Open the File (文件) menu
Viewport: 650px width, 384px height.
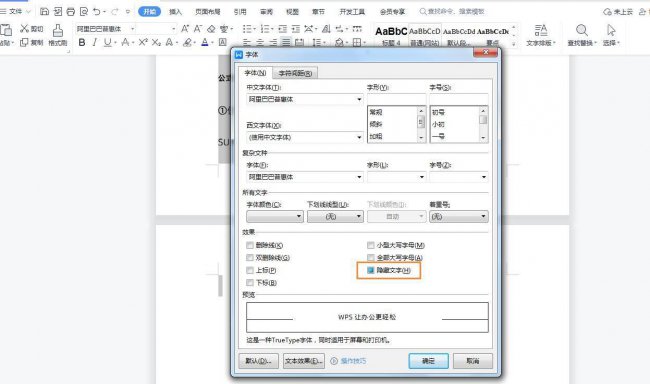pos(15,12)
